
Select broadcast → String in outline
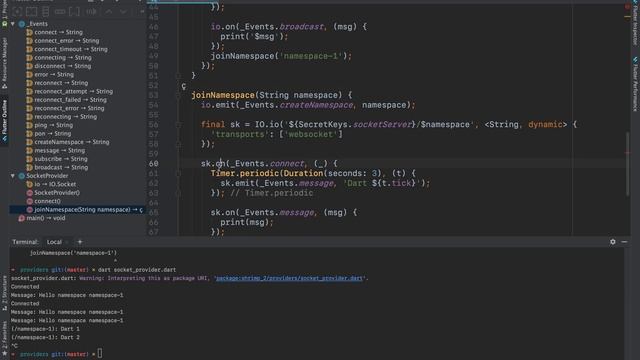(61, 167)
